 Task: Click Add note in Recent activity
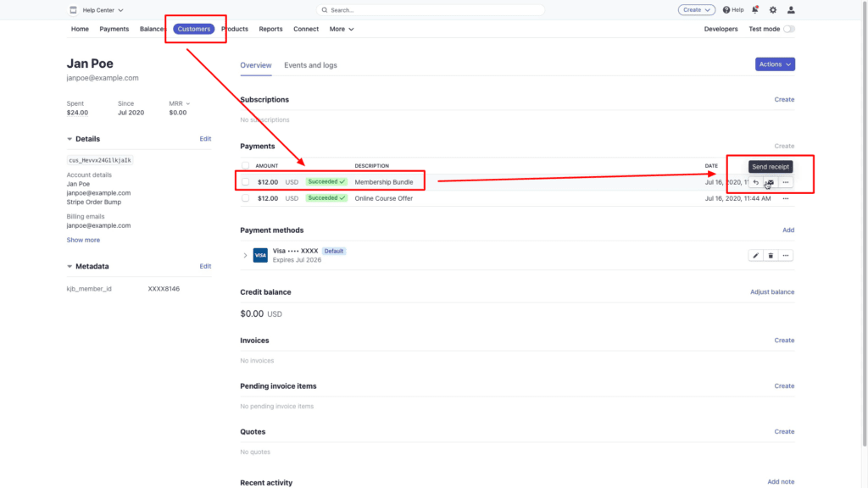click(x=781, y=482)
